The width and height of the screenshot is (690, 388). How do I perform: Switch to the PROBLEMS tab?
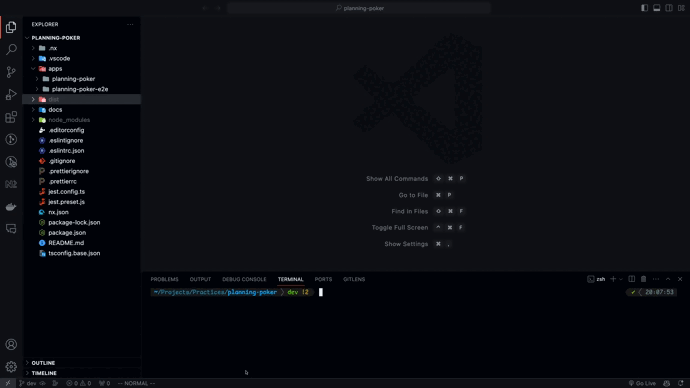(x=164, y=279)
